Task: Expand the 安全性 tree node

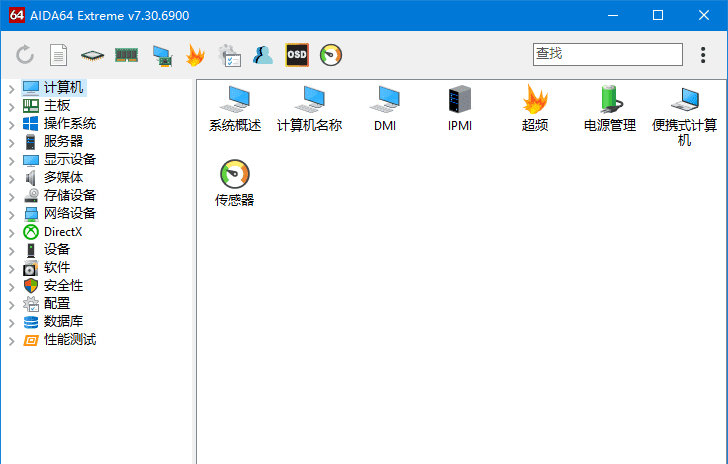Action: click(12, 287)
